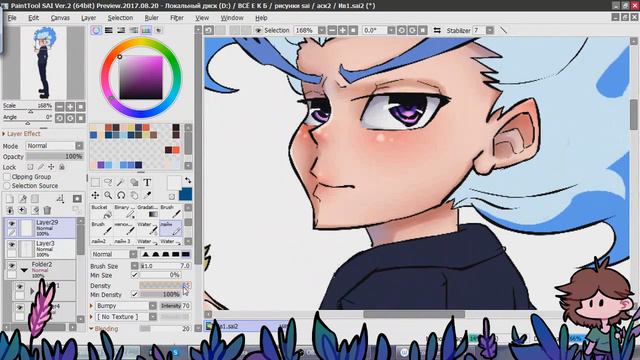The image size is (640, 360).
Task: Rotate navigator view counterclockwise
Action: click(60, 118)
